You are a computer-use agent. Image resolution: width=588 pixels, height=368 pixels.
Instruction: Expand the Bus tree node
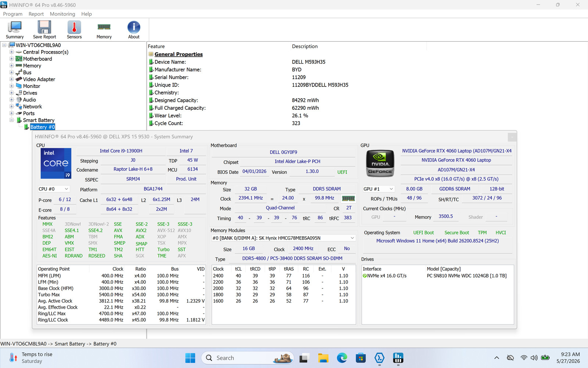tap(11, 72)
